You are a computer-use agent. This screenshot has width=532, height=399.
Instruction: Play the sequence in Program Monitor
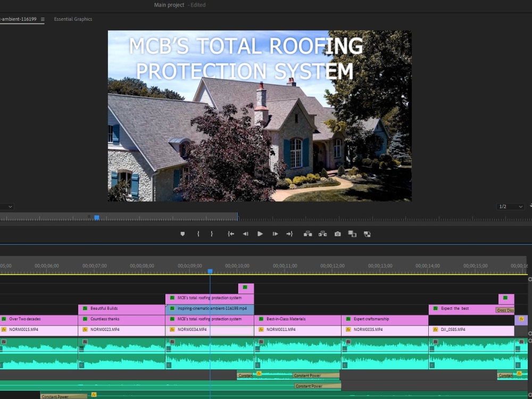coord(260,234)
